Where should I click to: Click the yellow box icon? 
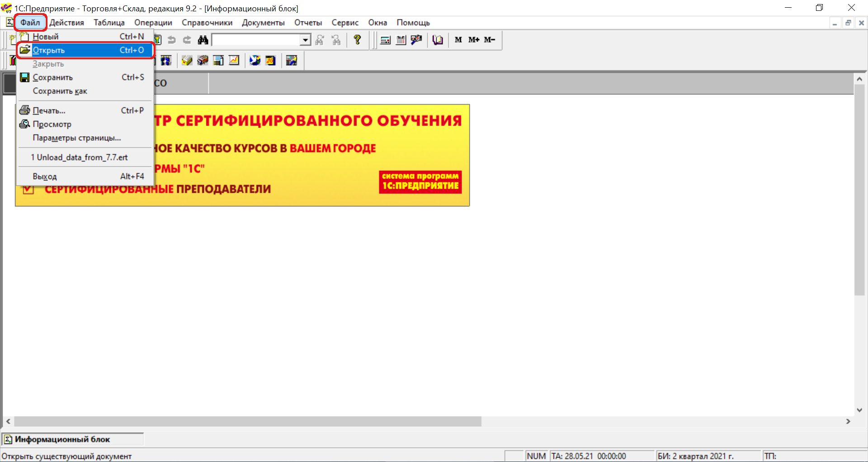click(187, 60)
